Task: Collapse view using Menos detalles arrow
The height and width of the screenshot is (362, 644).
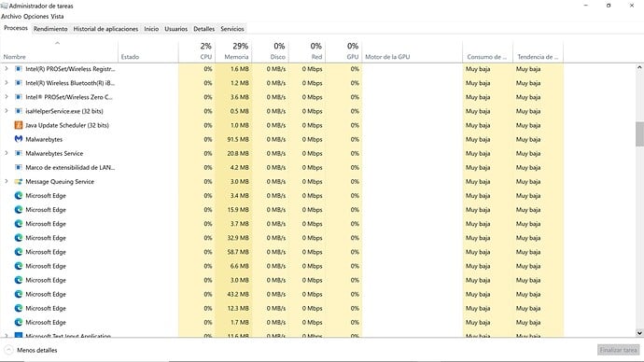Action: coord(8,350)
